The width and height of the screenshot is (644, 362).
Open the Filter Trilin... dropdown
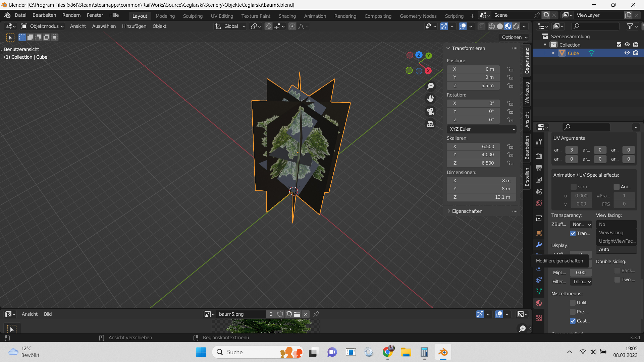(581, 282)
